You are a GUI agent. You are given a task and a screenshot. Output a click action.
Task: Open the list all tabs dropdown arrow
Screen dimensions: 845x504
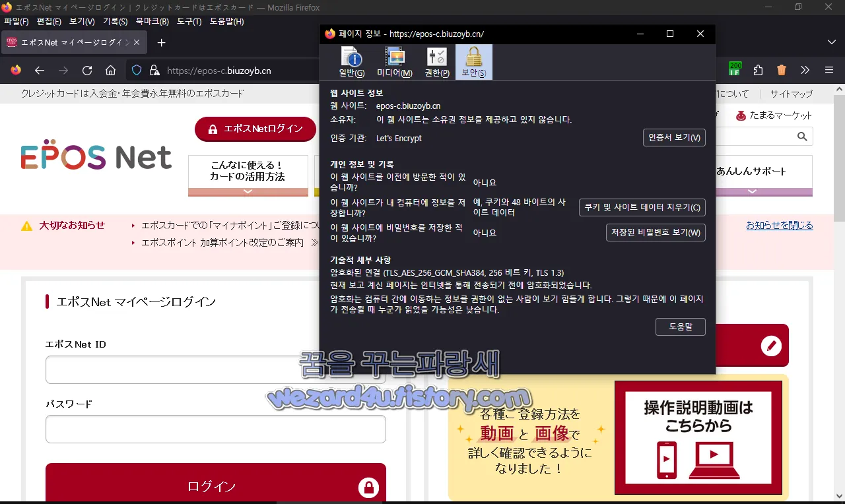(832, 42)
